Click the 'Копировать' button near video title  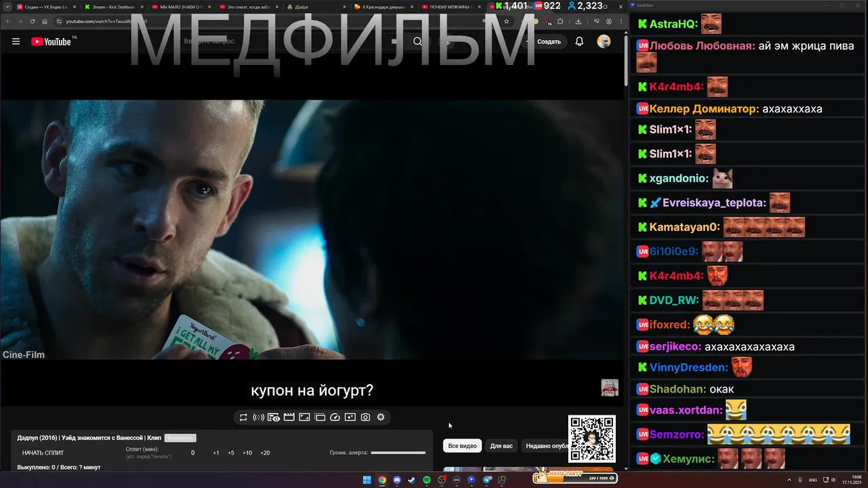pyautogui.click(x=180, y=438)
